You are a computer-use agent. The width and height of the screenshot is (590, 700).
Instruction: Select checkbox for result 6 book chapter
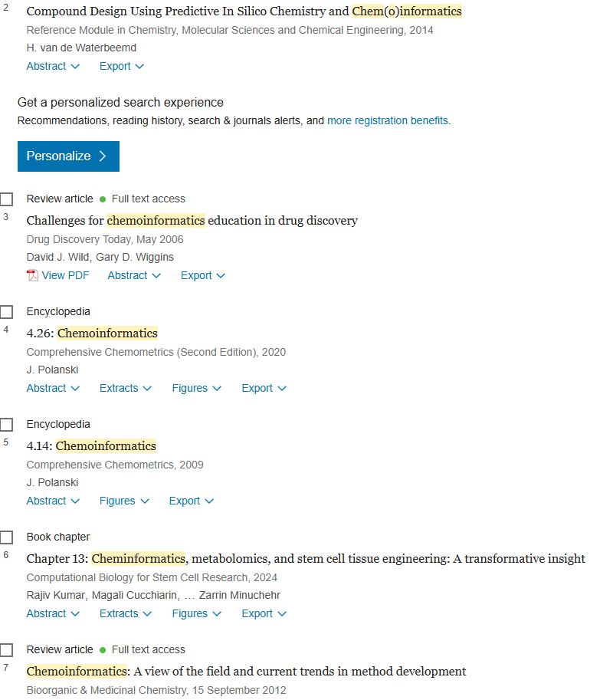[x=6, y=537]
